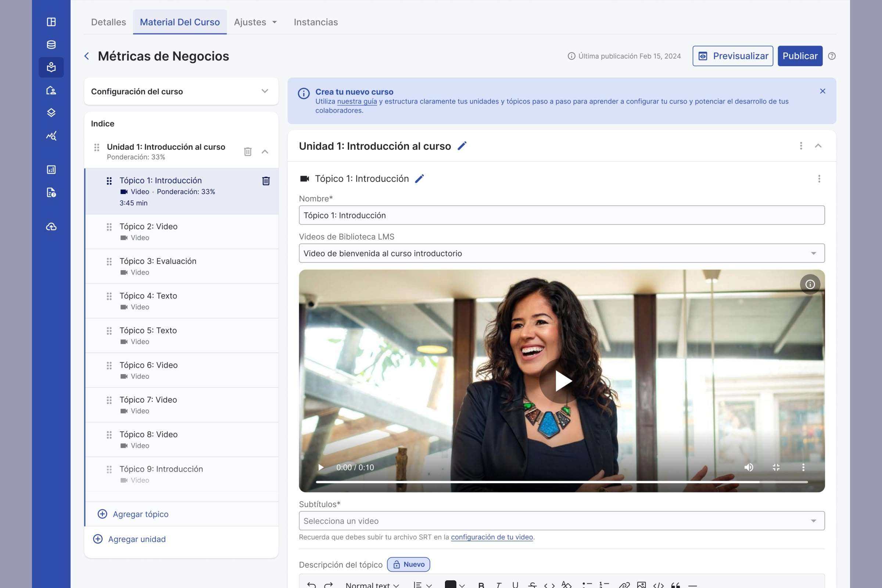This screenshot has width=882, height=588.
Task: Click the Nombre input field
Action: (x=562, y=215)
